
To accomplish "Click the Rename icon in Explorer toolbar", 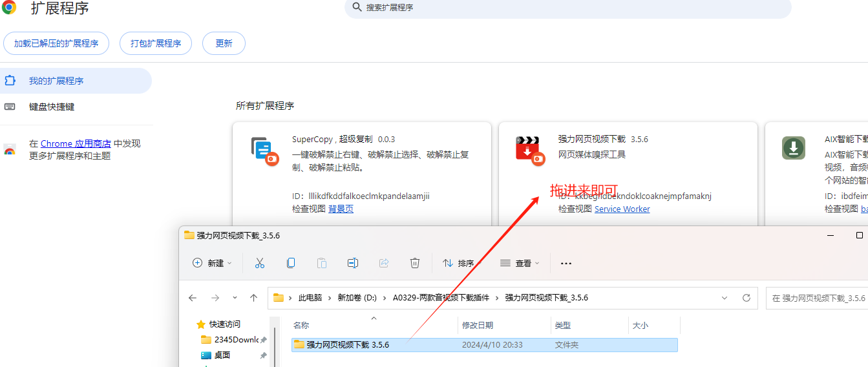I will [353, 263].
